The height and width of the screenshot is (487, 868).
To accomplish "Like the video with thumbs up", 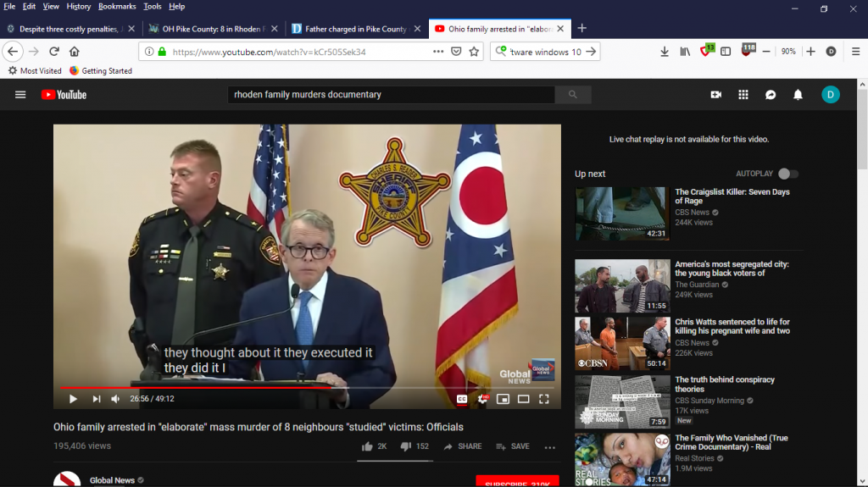I will point(368,446).
